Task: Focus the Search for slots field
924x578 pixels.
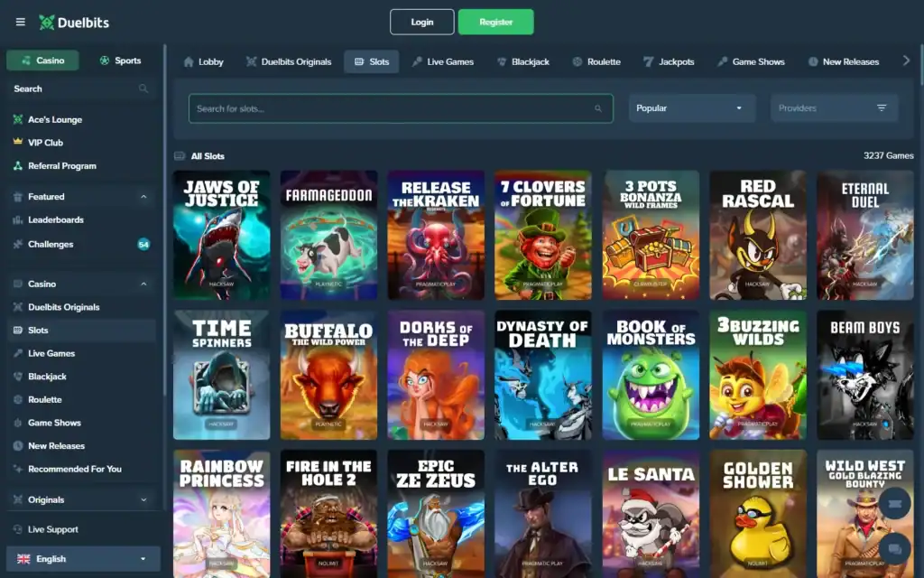Action: coord(401,108)
